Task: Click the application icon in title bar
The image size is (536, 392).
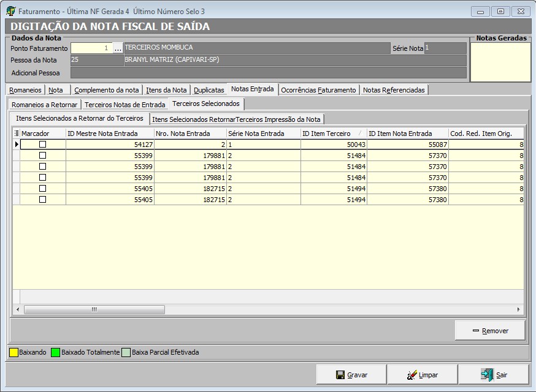Action: (10, 11)
